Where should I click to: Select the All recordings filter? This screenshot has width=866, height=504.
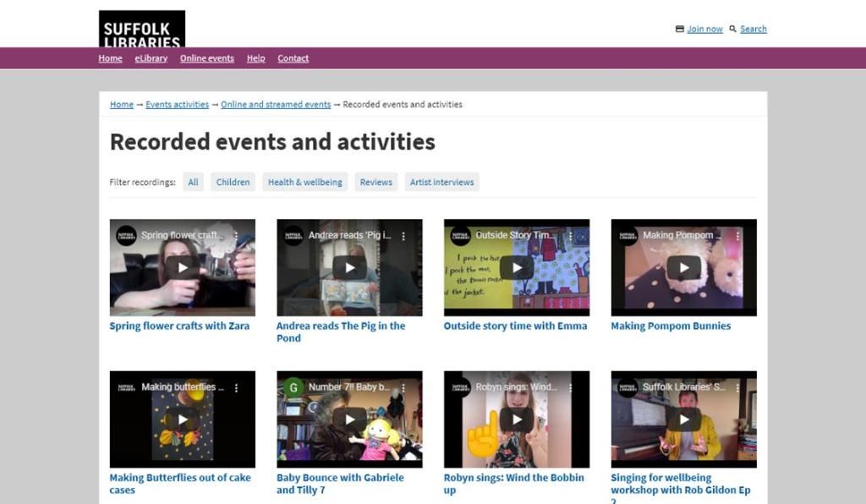pyautogui.click(x=193, y=182)
